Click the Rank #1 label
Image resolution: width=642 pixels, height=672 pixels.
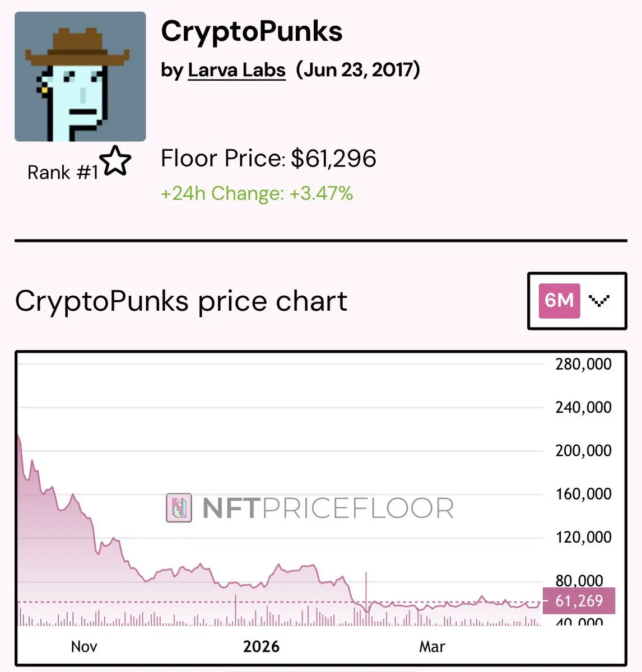(63, 172)
